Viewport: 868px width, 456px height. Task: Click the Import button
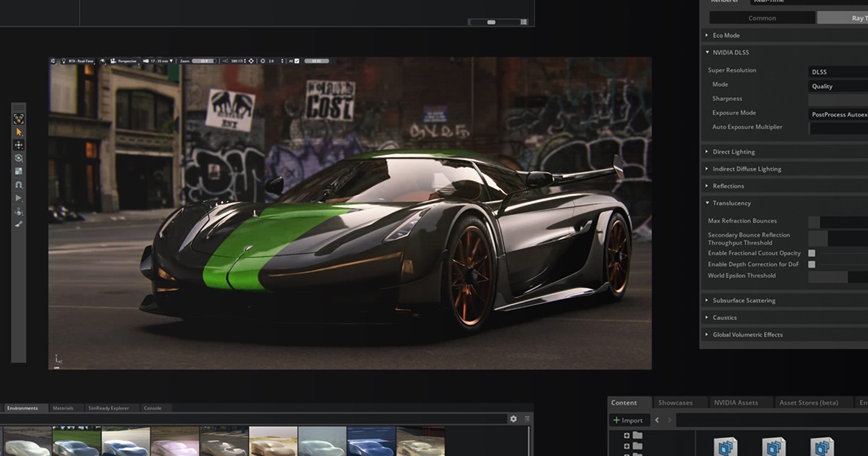pyautogui.click(x=627, y=421)
